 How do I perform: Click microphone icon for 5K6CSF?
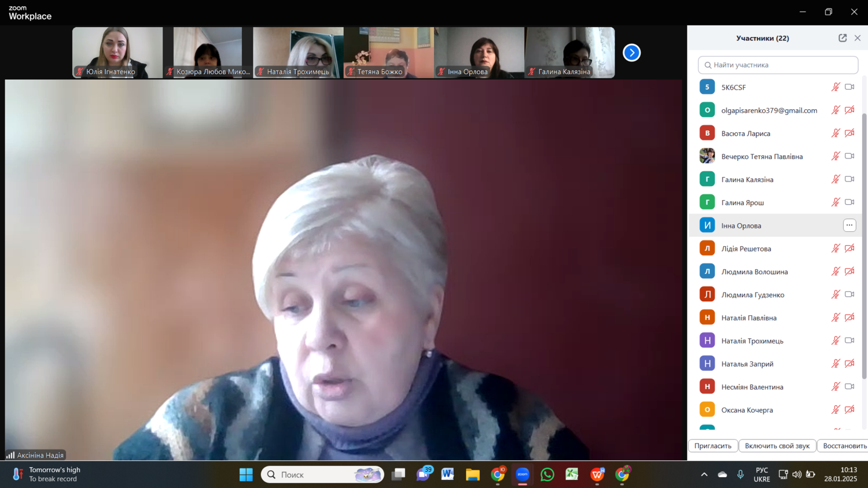click(836, 87)
